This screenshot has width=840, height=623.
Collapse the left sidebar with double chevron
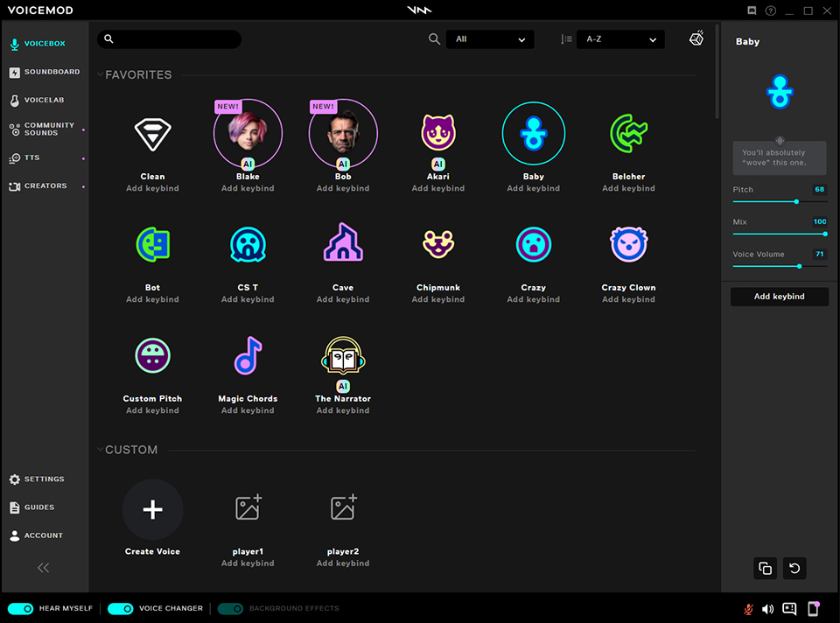tap(44, 568)
